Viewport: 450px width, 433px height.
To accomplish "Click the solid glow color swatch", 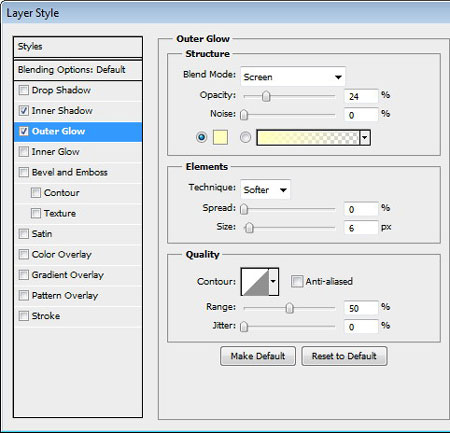I will [x=220, y=137].
